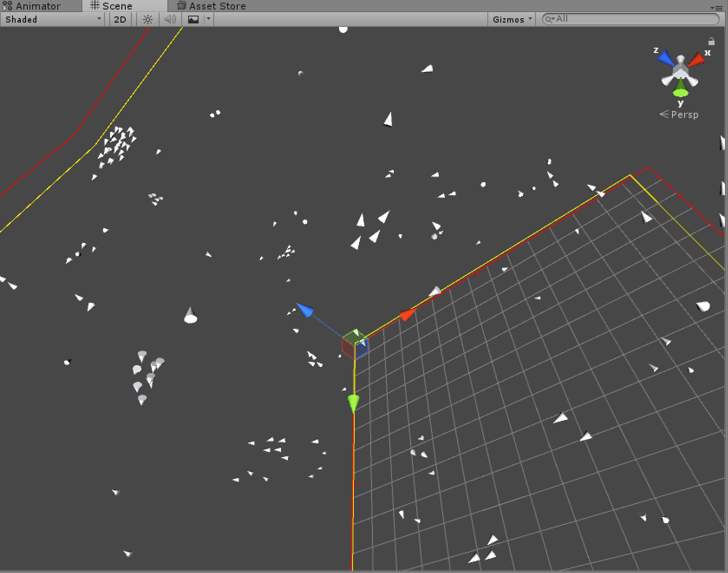This screenshot has height=573, width=728.
Task: Open the scene effects dropdown arrow
Action: point(209,20)
